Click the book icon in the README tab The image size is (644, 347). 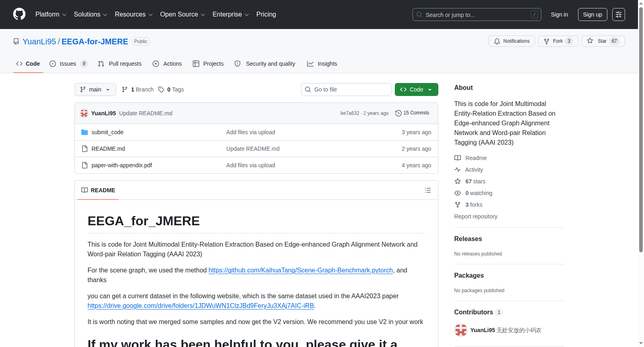[x=85, y=190]
